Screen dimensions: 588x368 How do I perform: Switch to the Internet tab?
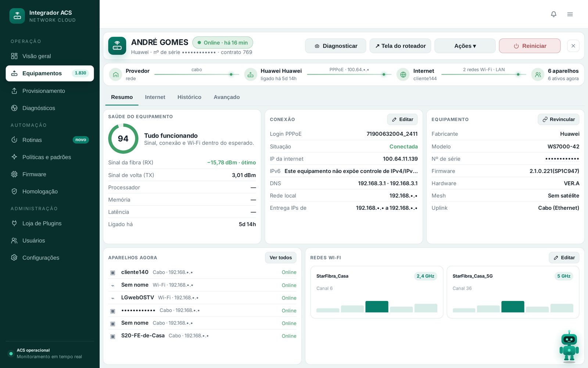pyautogui.click(x=155, y=97)
